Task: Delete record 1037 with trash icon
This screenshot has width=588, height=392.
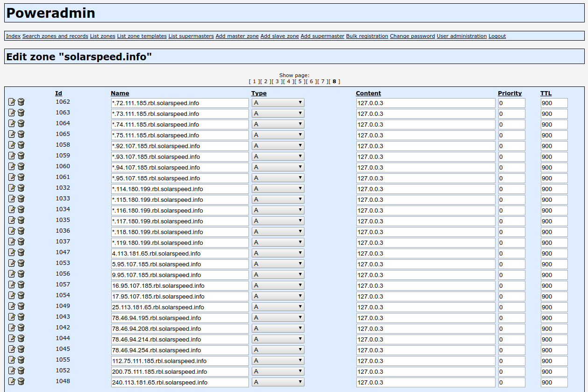Action: click(21, 242)
